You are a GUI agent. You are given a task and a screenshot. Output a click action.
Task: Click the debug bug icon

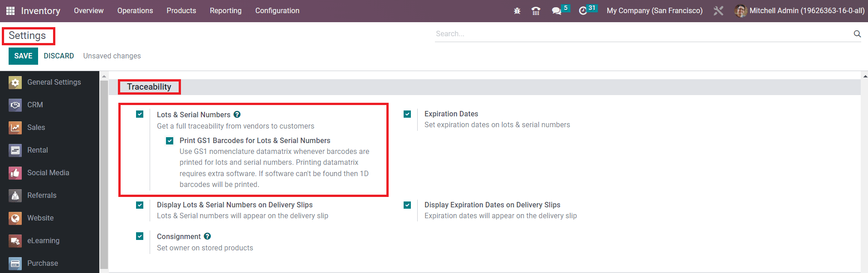click(x=517, y=11)
